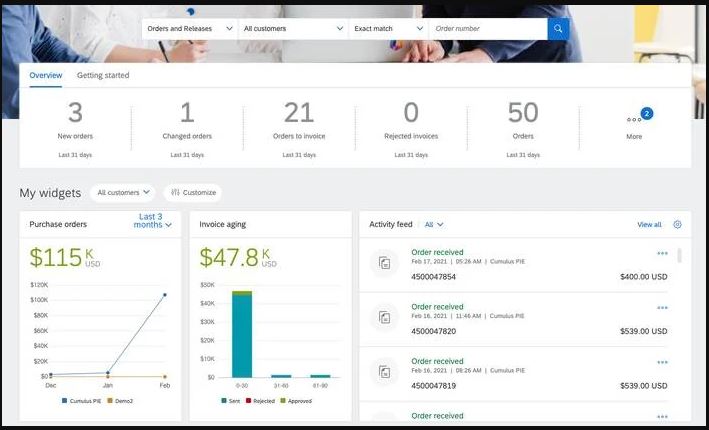Image resolution: width=709 pixels, height=430 pixels.
Task: Click the Order number search field
Action: (488, 29)
